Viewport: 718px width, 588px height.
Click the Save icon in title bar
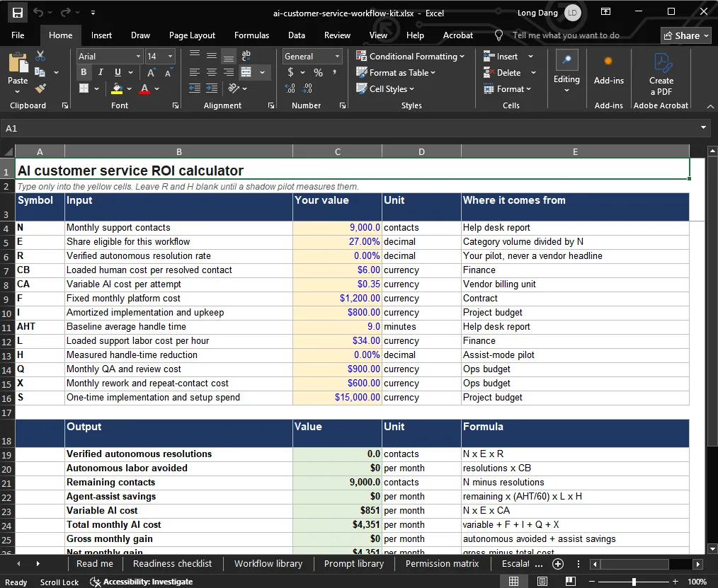(18, 13)
